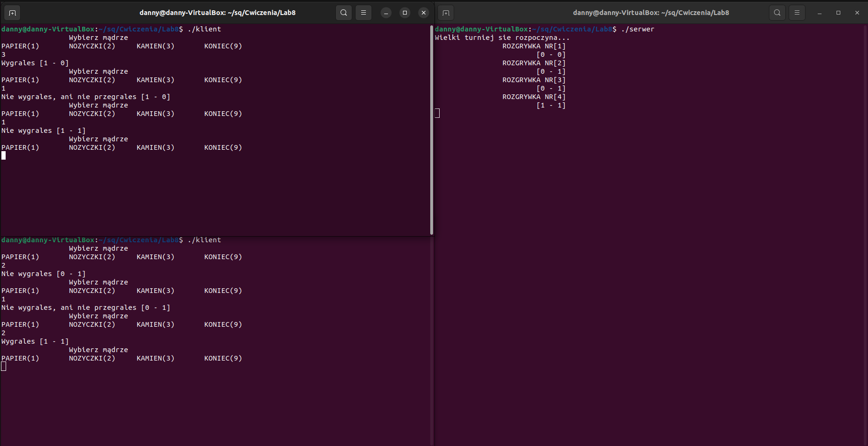
Task: Close the left terminal window
Action: click(424, 13)
